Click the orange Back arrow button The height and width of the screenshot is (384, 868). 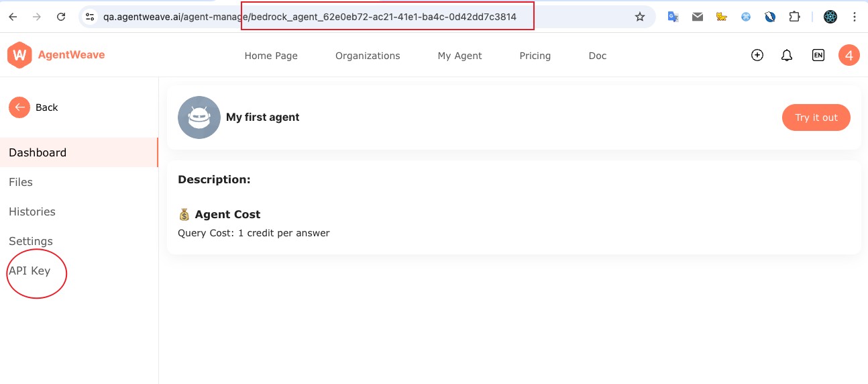[19, 107]
